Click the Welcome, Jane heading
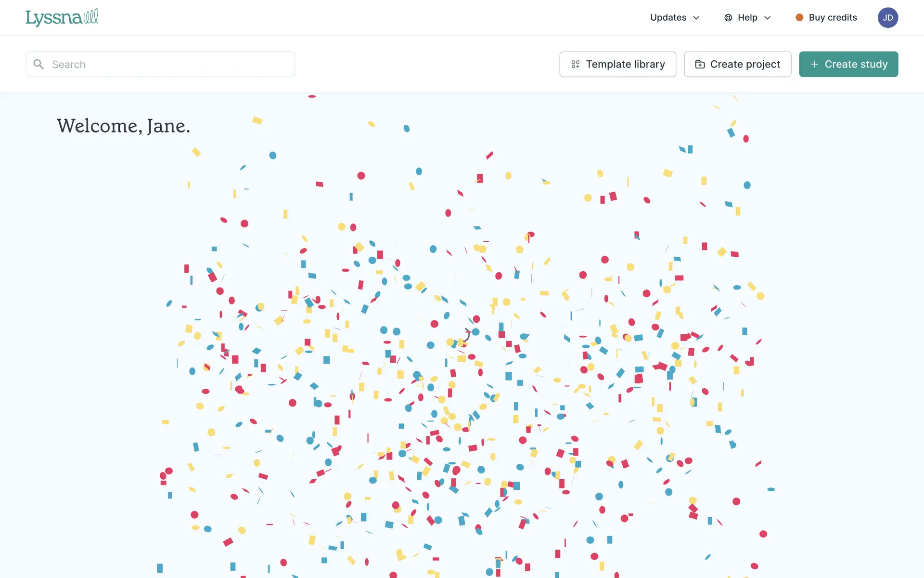The width and height of the screenshot is (924, 578). pos(123,126)
